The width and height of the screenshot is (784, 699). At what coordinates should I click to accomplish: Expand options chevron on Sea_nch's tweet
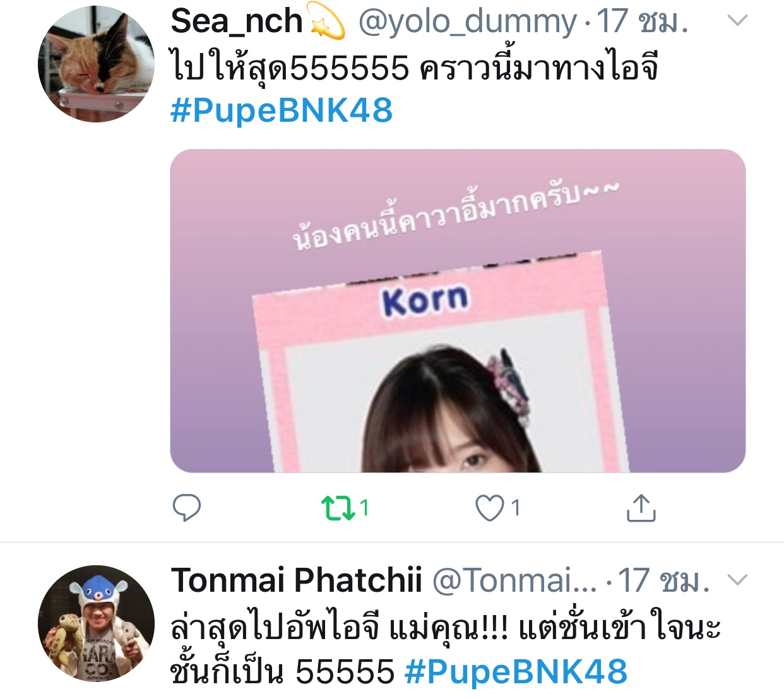pyautogui.click(x=737, y=20)
